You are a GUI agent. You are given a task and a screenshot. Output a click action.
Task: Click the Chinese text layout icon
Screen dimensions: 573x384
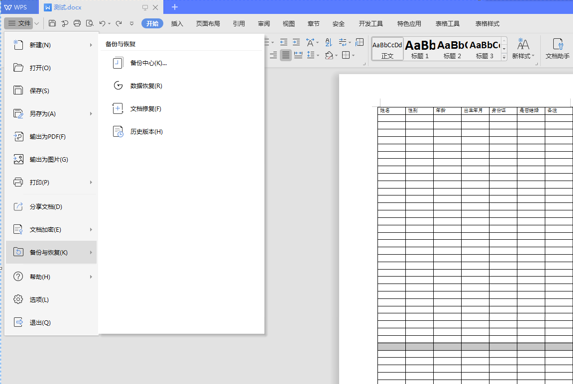310,42
